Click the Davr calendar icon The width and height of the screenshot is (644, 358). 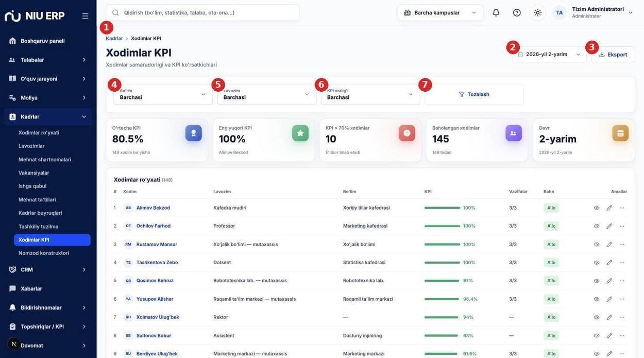[x=620, y=133]
